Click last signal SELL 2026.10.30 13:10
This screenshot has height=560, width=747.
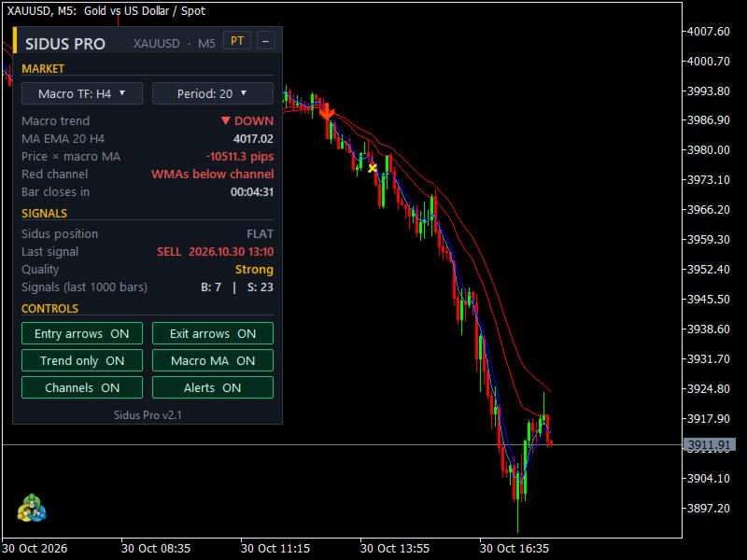coord(216,251)
